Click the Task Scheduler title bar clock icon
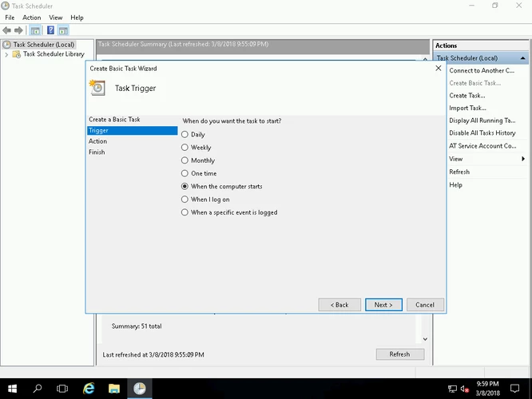Screen dimensions: 532x399 tap(5, 6)
